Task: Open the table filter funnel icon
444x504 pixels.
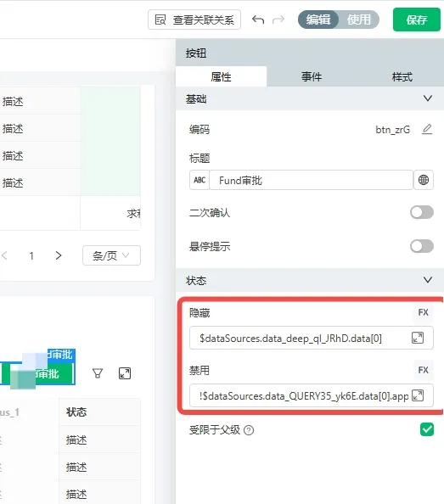Action: [98, 373]
